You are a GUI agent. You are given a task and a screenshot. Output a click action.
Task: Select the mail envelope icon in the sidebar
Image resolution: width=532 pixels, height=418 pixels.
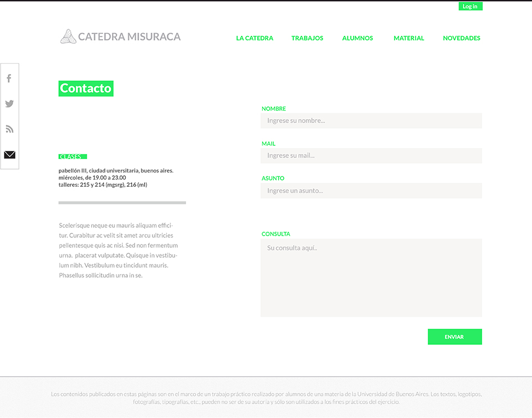click(x=9, y=155)
